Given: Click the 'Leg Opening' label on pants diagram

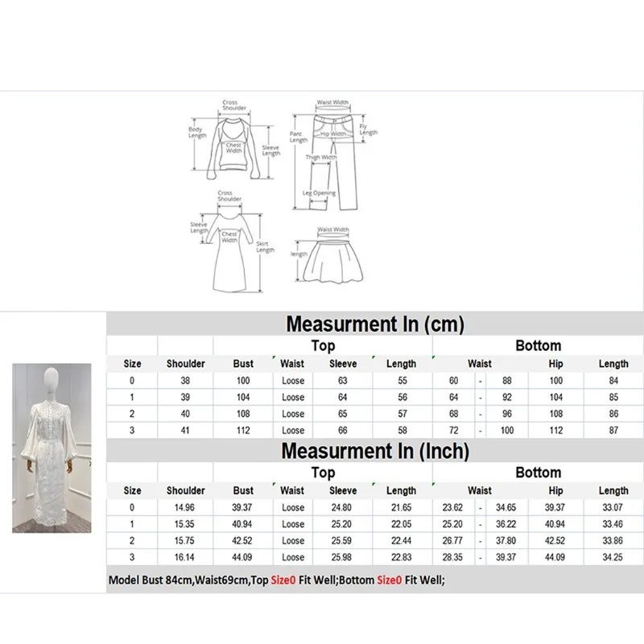Looking at the screenshot, I should [x=319, y=193].
